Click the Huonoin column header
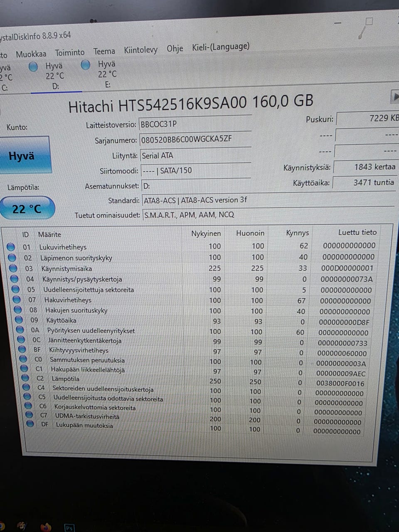The height and width of the screenshot is (532, 399). pyautogui.click(x=250, y=233)
